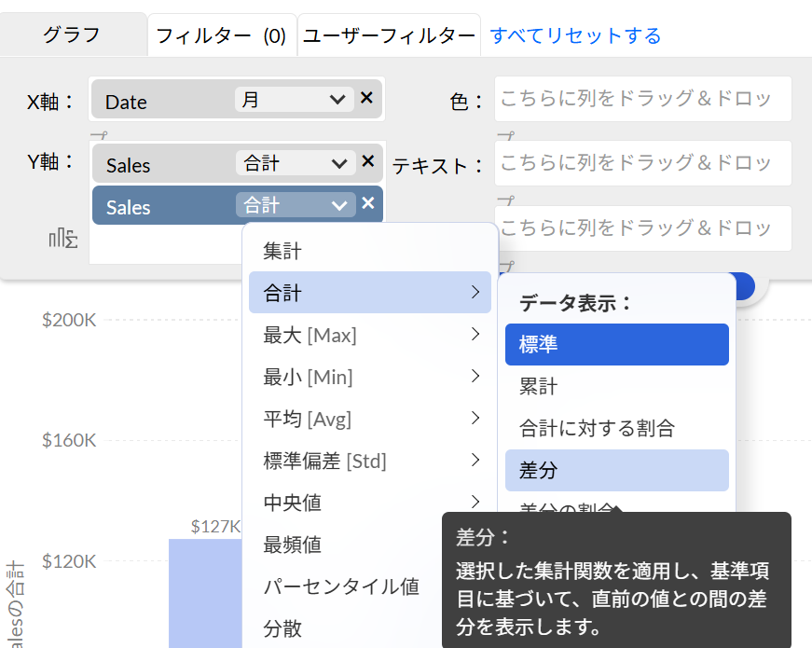Click the すべてリセットする link
Screen dimensions: 812x648
click(x=575, y=36)
